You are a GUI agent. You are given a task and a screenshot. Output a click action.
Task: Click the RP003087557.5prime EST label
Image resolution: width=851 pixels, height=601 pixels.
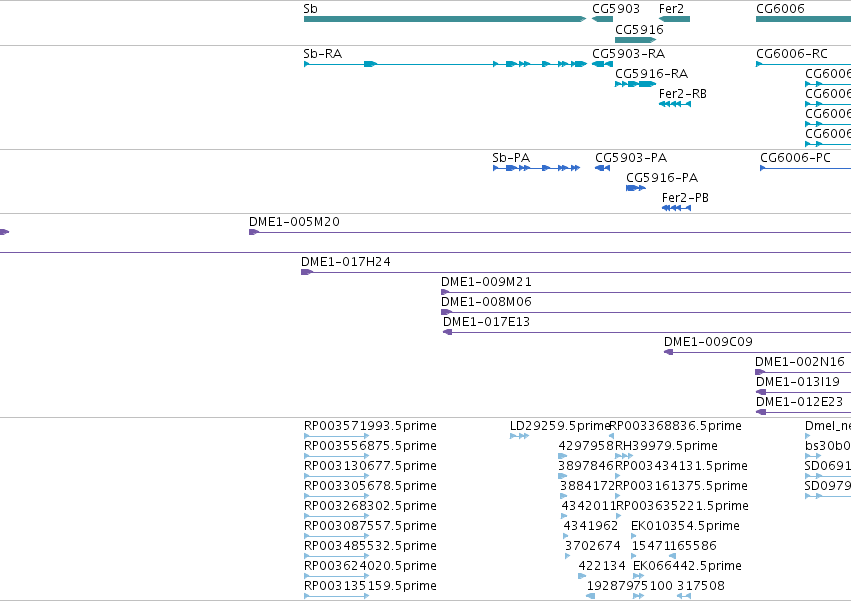(370, 526)
